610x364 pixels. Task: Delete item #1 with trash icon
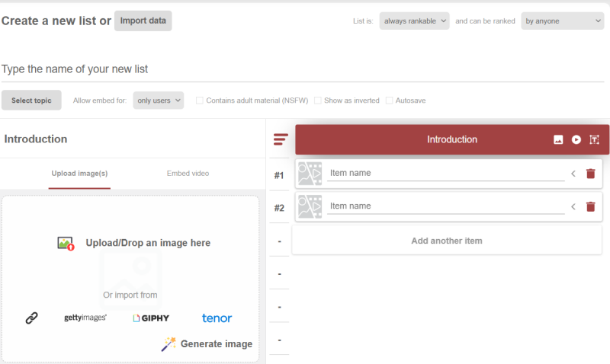point(590,174)
